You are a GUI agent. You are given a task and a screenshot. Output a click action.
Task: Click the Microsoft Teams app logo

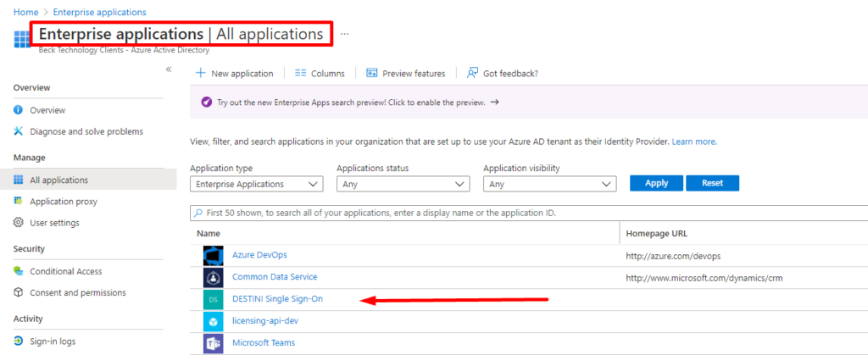(213, 343)
